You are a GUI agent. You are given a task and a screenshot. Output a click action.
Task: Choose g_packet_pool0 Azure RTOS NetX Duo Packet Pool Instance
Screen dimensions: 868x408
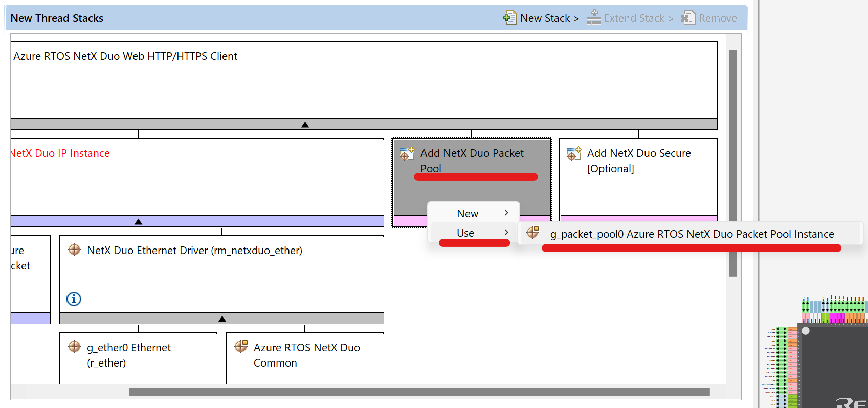tap(690, 234)
